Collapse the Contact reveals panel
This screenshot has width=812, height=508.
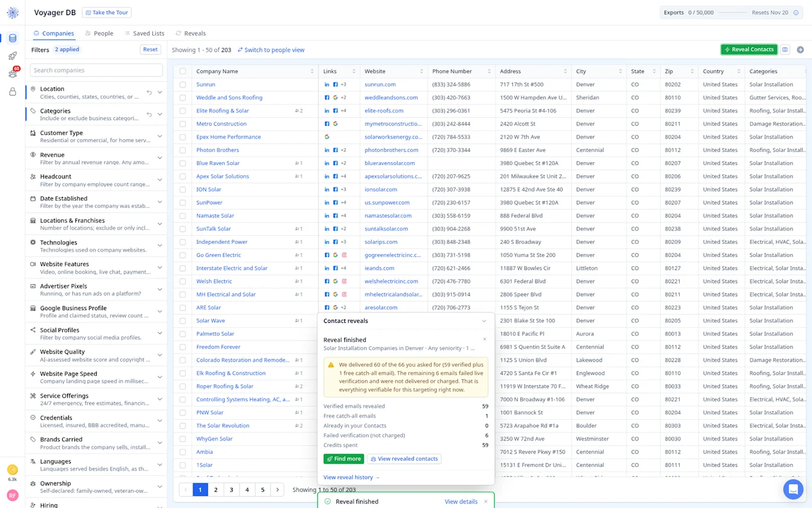[x=484, y=321]
